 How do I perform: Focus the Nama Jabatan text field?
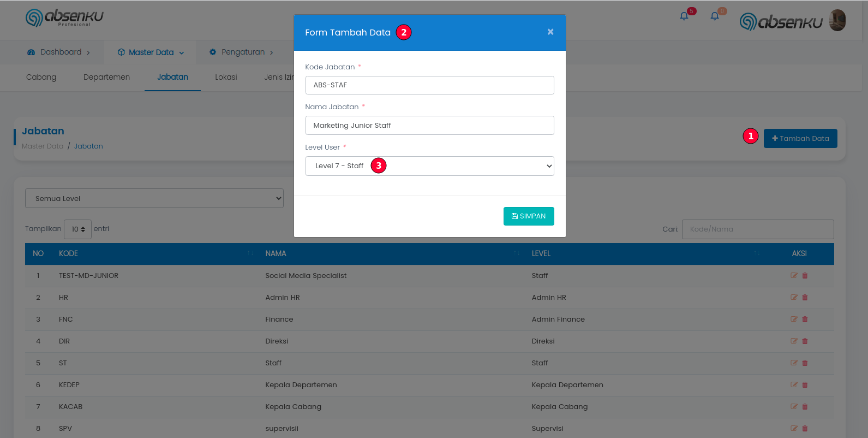coord(429,126)
